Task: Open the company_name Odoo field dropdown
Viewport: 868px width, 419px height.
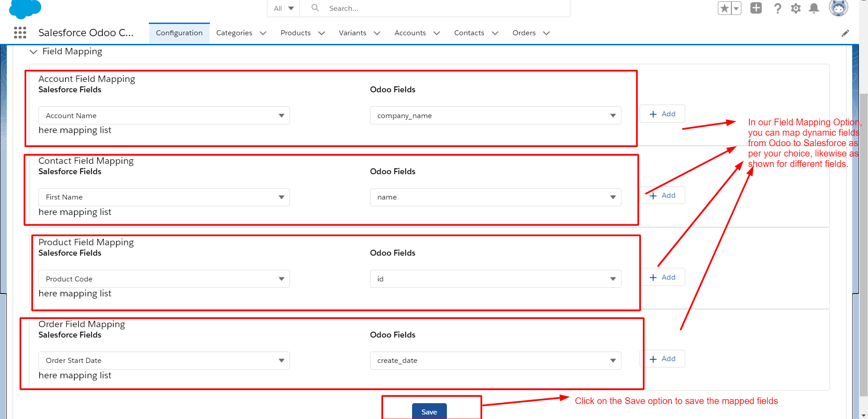Action: click(x=613, y=115)
